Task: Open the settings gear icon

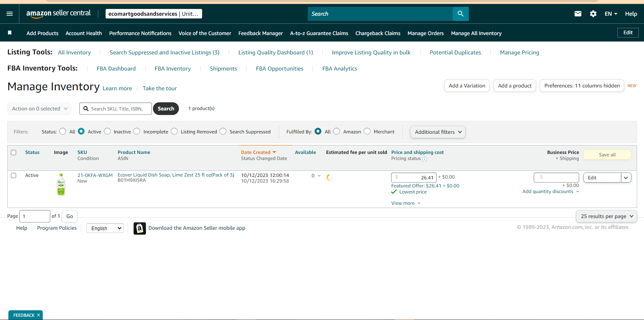Action: tap(593, 14)
